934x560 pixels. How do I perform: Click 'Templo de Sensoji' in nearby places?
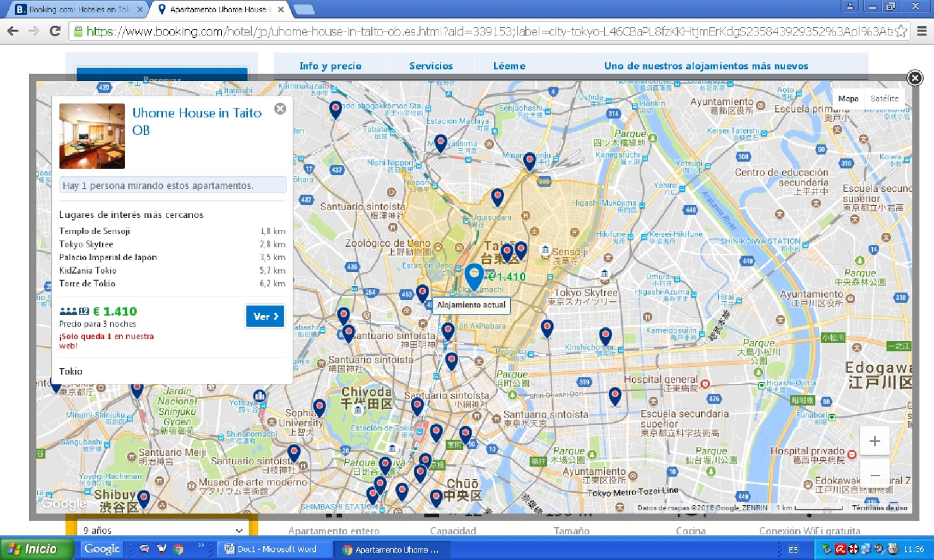coord(95,231)
